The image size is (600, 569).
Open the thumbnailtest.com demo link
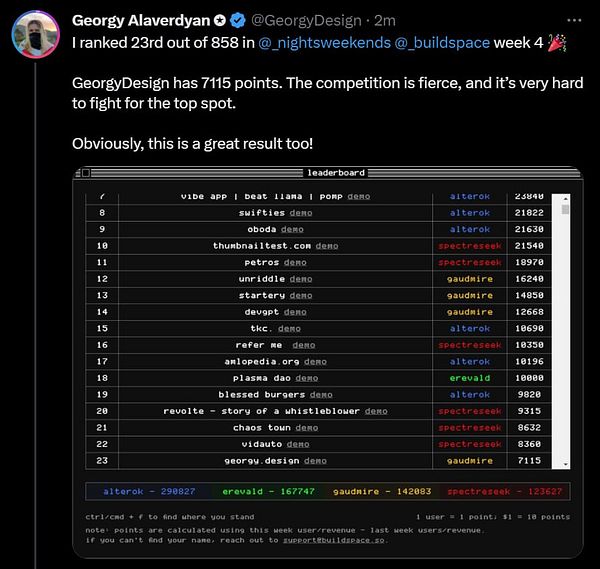pos(326,246)
